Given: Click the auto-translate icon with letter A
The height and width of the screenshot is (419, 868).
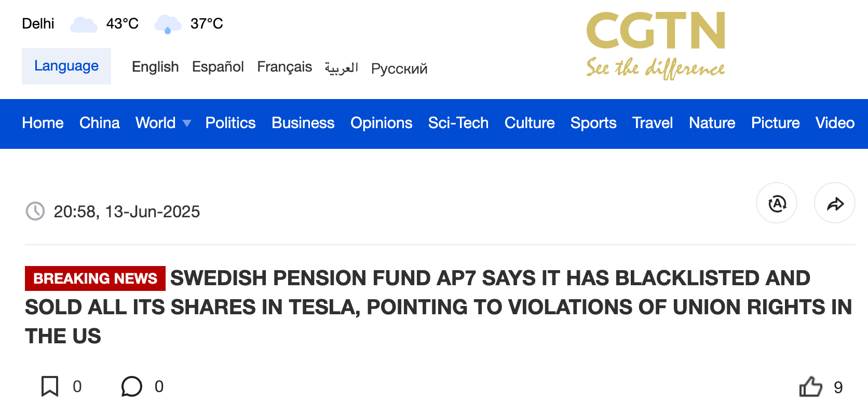Looking at the screenshot, I should tap(777, 203).
